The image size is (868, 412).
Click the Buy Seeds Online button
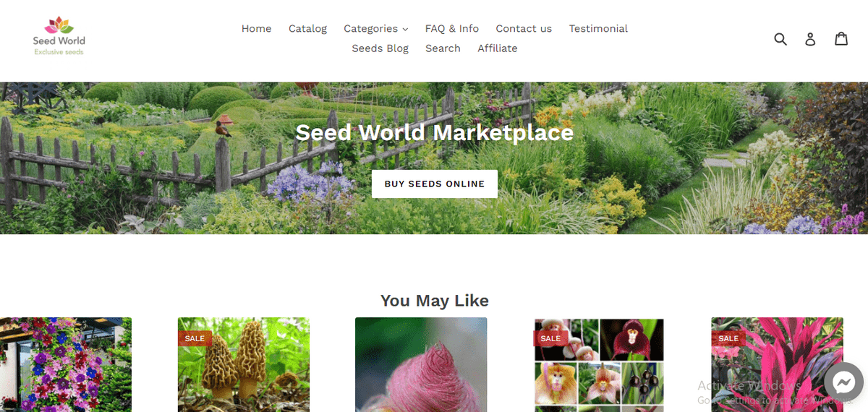[435, 184]
